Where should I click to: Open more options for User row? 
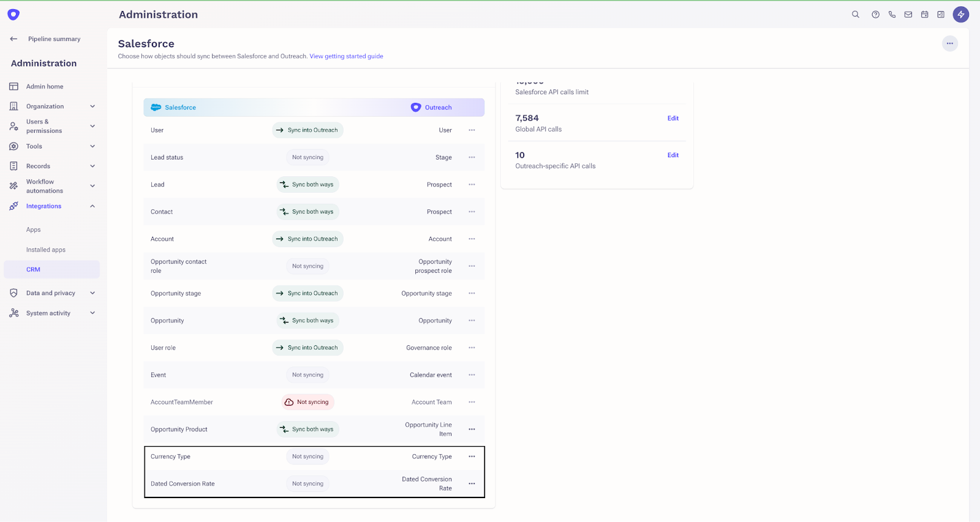point(472,130)
